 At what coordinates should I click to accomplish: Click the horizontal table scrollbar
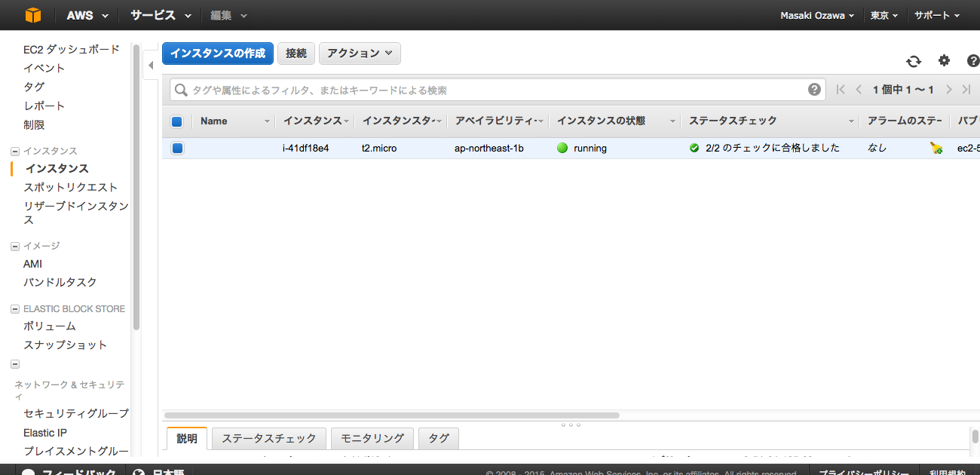coord(392,415)
